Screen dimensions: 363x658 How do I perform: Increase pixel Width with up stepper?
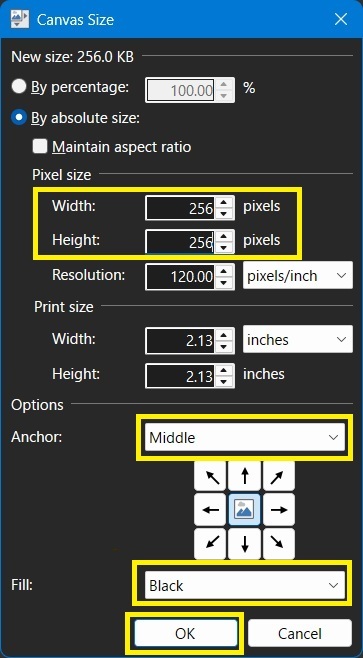coord(224,202)
